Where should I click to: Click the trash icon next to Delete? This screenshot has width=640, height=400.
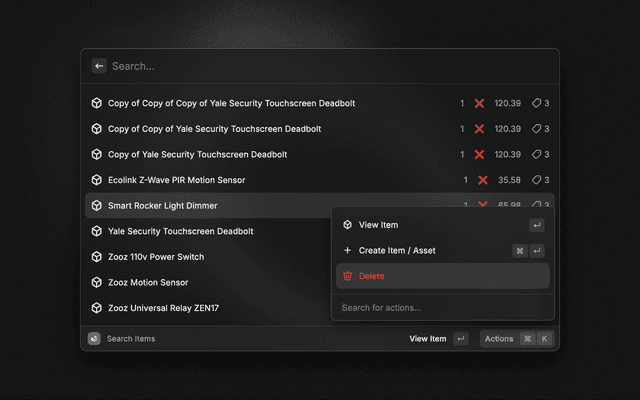click(x=347, y=276)
